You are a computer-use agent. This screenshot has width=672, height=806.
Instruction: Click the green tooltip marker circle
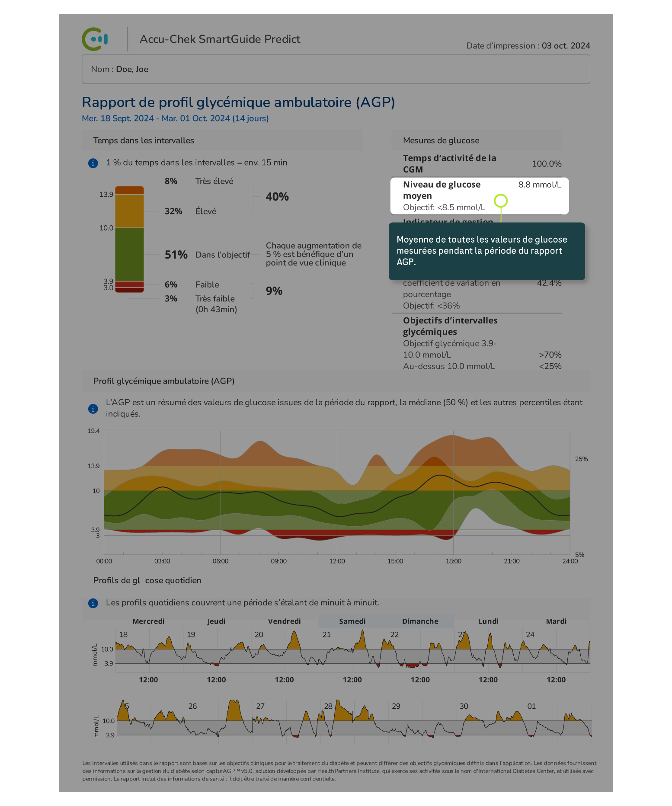[501, 201]
